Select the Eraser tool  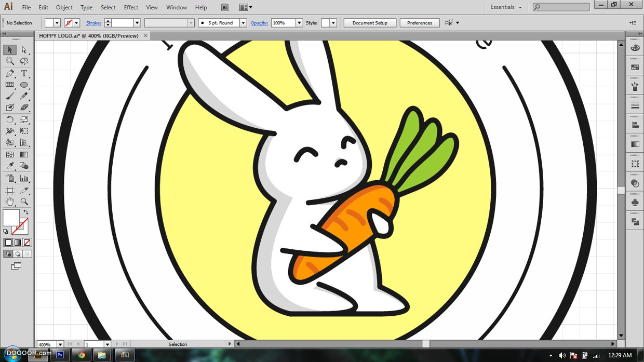pos(24,108)
